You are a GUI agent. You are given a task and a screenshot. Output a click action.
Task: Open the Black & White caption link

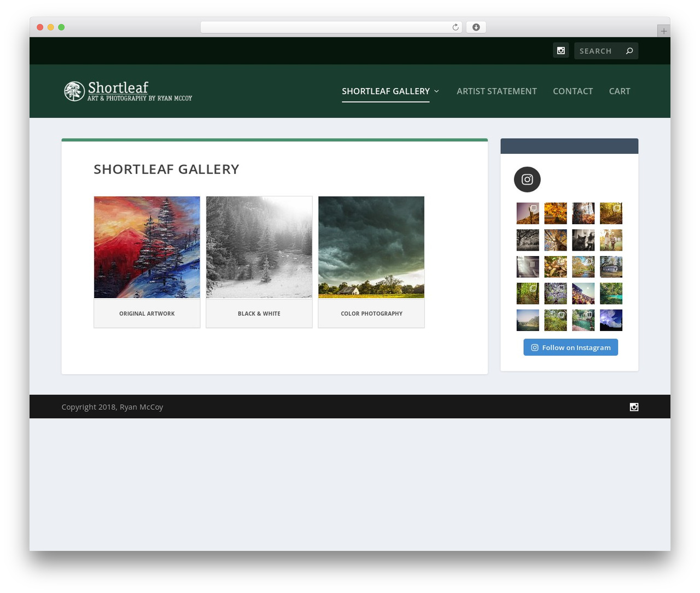click(259, 313)
